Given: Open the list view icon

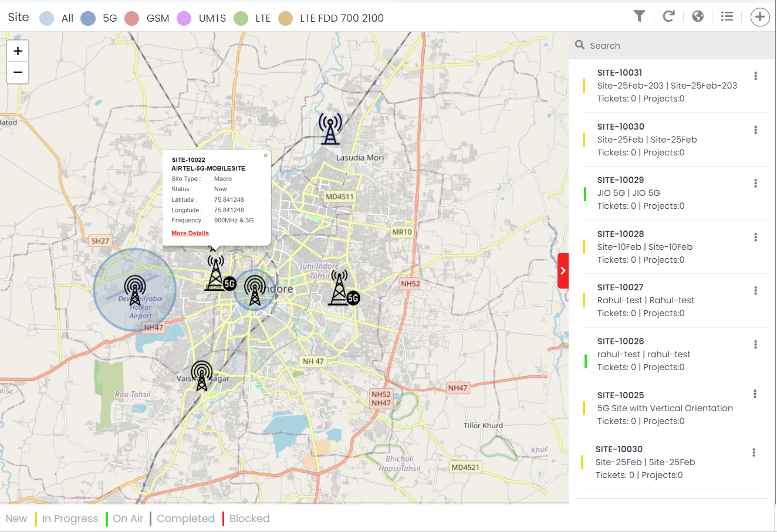Looking at the screenshot, I should [x=727, y=16].
